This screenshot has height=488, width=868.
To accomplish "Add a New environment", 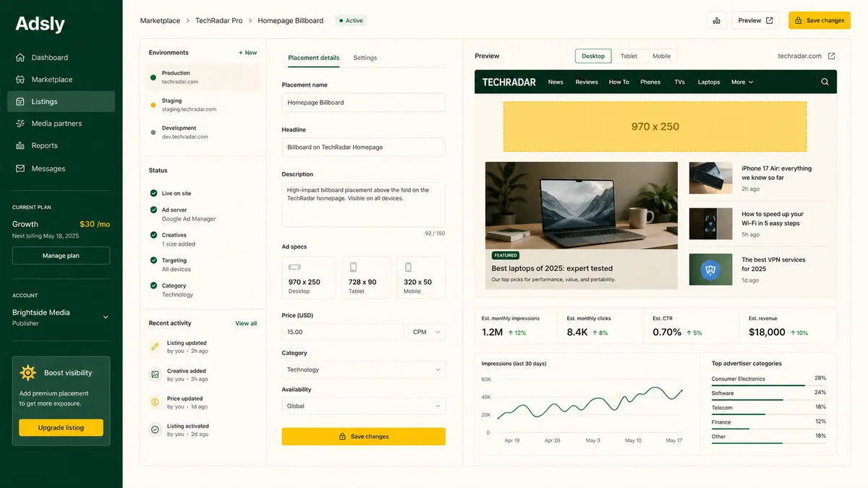I will tap(248, 53).
